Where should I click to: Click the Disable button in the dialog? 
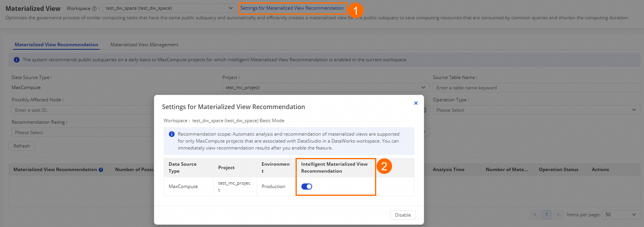[403, 215]
